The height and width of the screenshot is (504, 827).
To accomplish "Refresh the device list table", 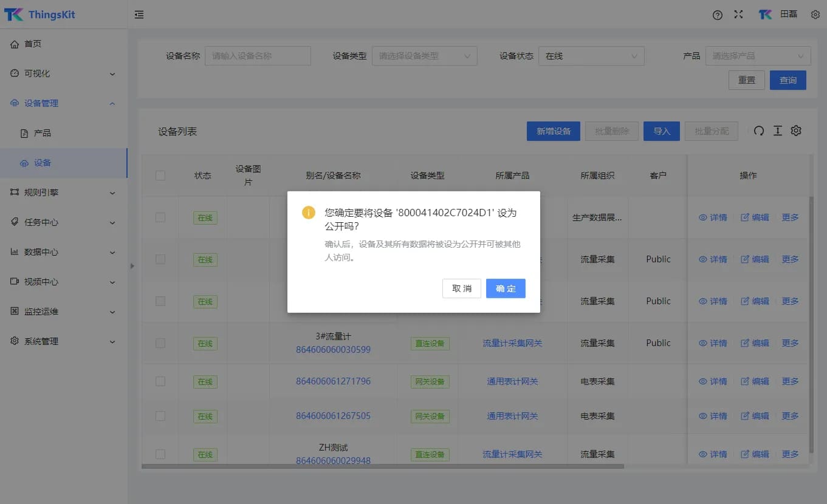I will coord(758,131).
